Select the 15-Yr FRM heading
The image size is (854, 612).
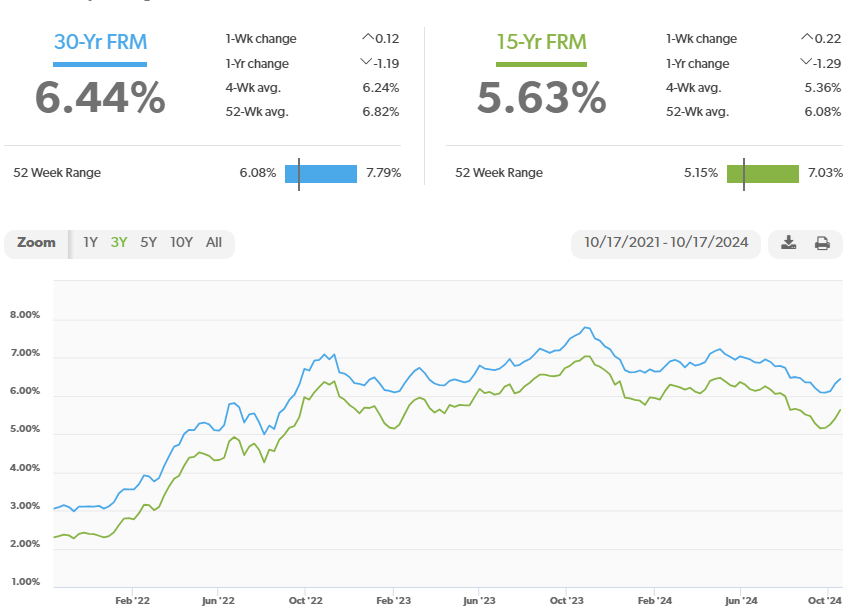[541, 42]
